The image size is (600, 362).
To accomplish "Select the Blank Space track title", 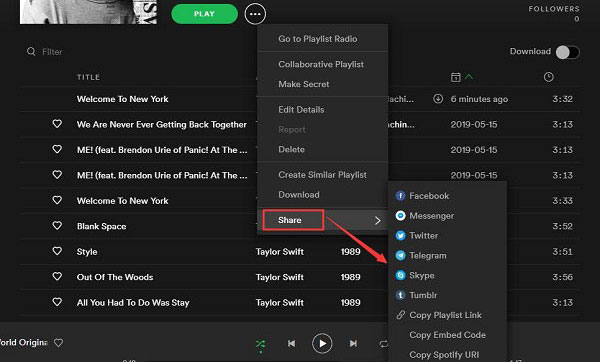I will [x=101, y=226].
